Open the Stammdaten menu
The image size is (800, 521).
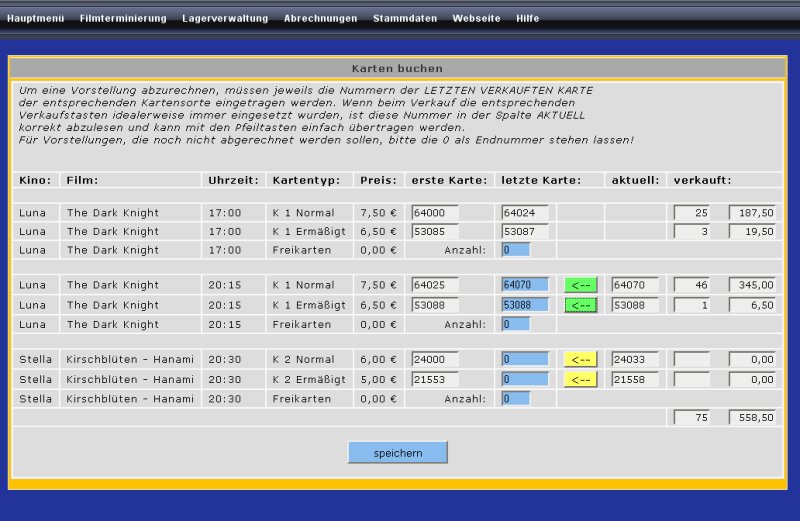pos(404,18)
